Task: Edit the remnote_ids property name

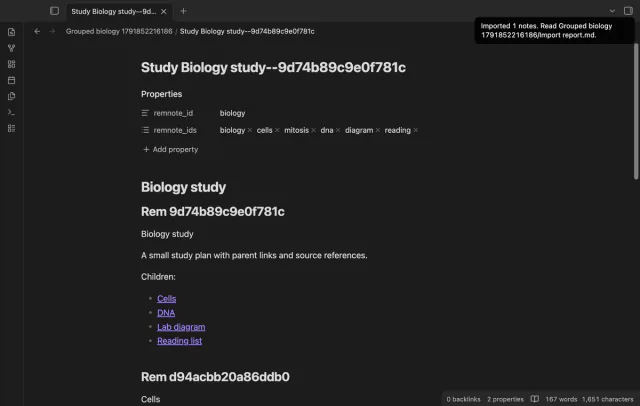Action: tap(175, 130)
